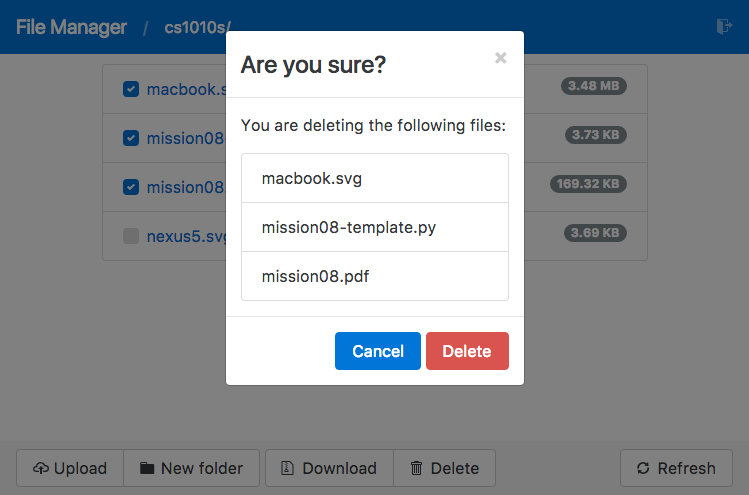Toggle the mission08.pdf checkbox
Viewport: 749px width, 495px height.
(131, 187)
